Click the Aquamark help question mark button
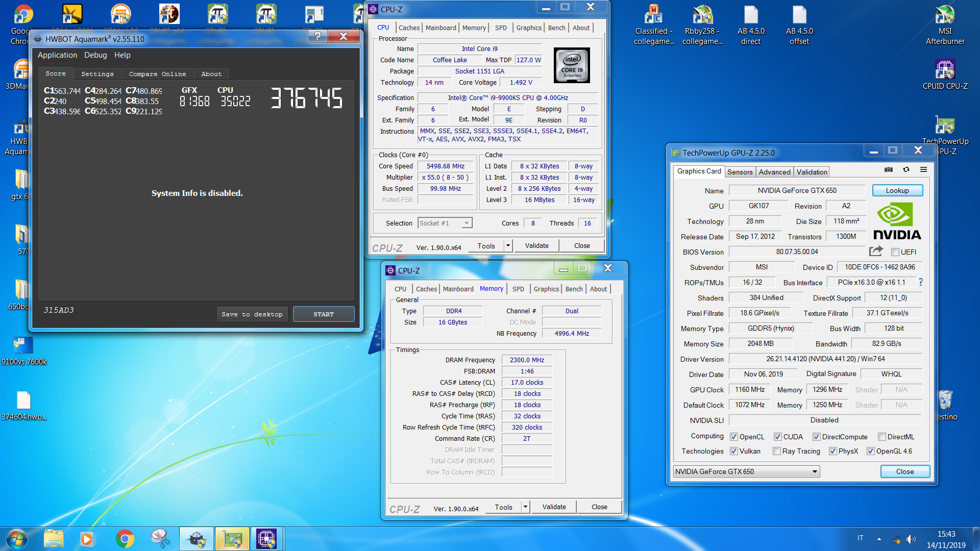980x551 pixels. [x=317, y=36]
